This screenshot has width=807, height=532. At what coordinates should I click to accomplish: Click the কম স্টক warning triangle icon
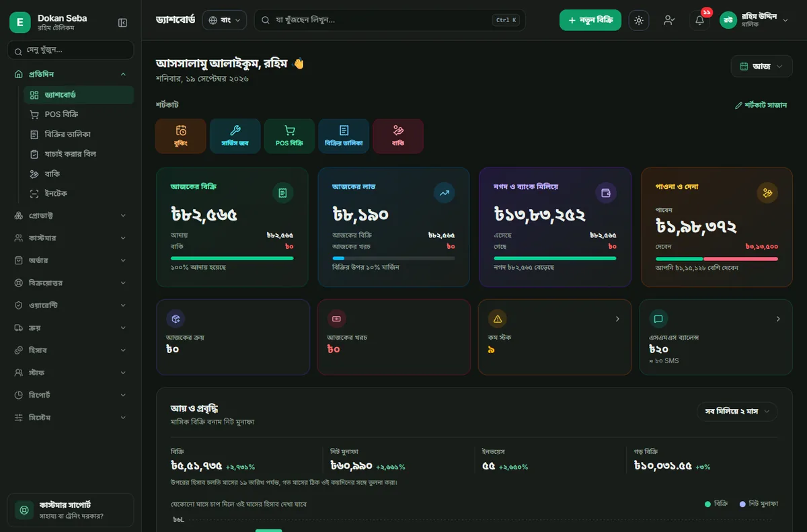pyautogui.click(x=498, y=318)
